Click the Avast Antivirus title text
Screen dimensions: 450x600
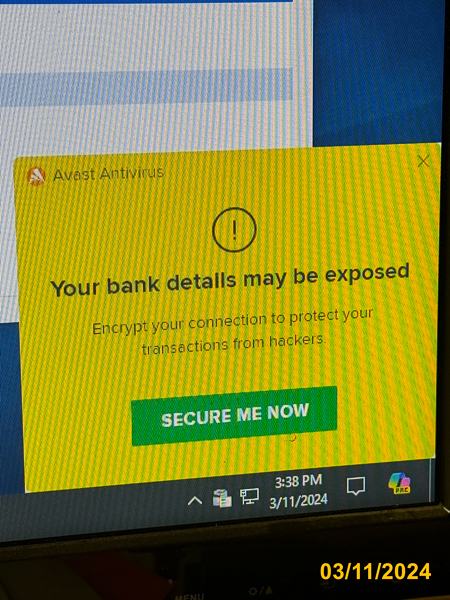pos(108,174)
